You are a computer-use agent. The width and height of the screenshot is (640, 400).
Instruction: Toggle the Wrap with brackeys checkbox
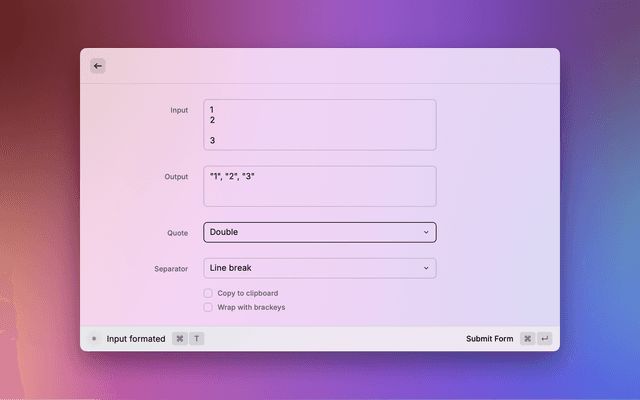208,307
